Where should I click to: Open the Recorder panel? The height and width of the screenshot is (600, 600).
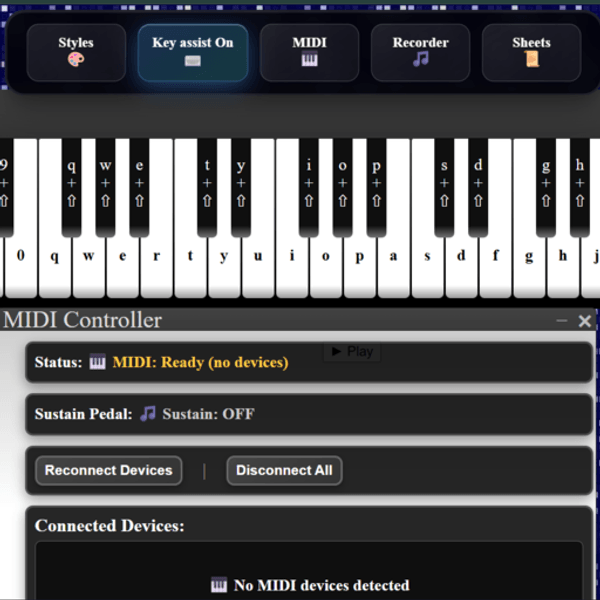[x=420, y=52]
